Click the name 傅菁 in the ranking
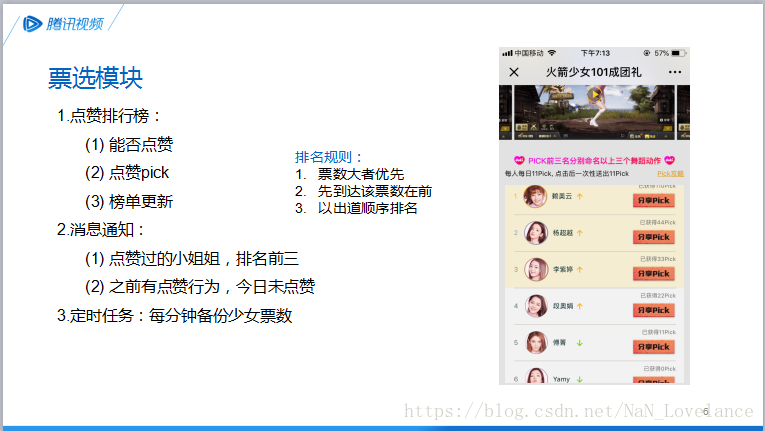Screen dimensions: 765x431 [x=559, y=343]
